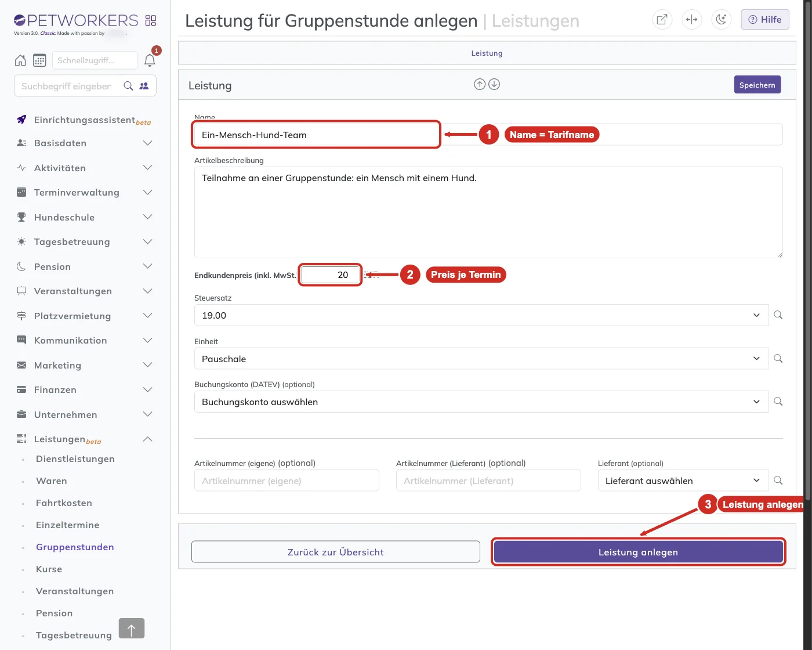The width and height of the screenshot is (812, 650).
Task: Collapse the Leistungen menu section
Action: click(85, 439)
